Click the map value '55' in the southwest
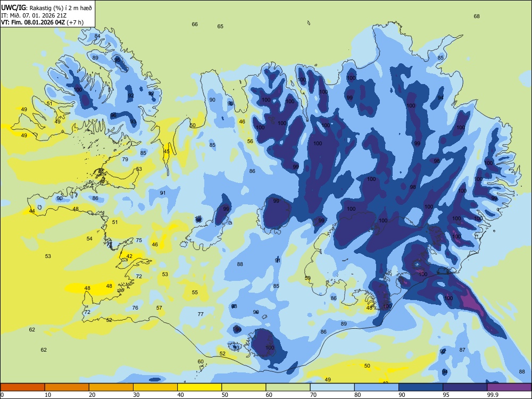532x399 pixels. point(195,293)
